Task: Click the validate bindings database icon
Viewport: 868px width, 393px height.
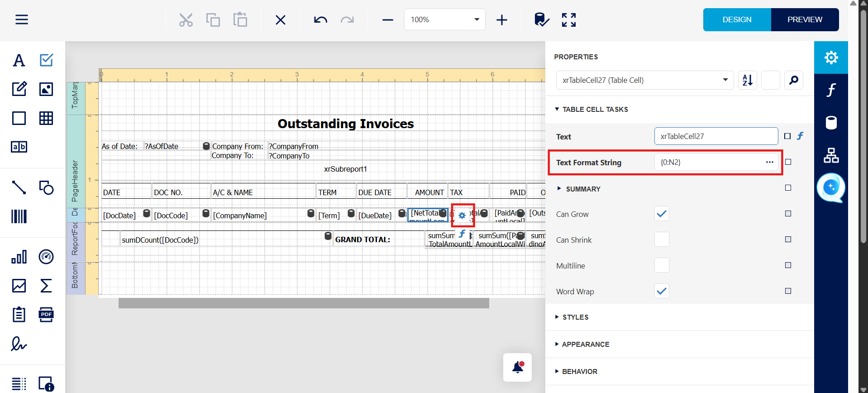Action: 541,20
